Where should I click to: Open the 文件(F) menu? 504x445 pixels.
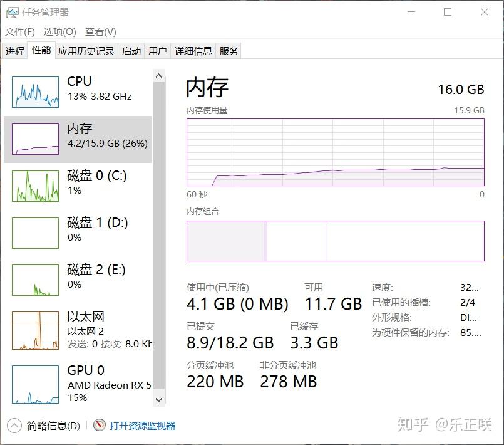[20, 32]
